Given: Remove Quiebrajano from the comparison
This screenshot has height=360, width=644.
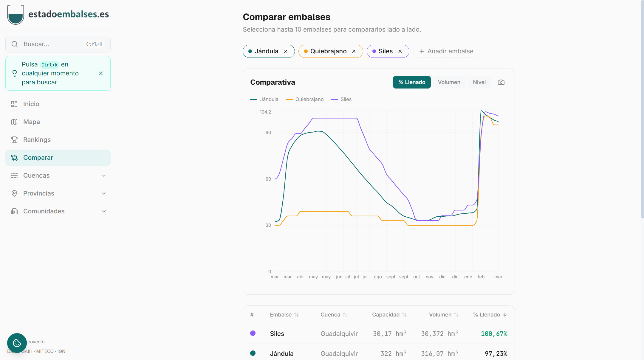Looking at the screenshot, I should click(354, 51).
